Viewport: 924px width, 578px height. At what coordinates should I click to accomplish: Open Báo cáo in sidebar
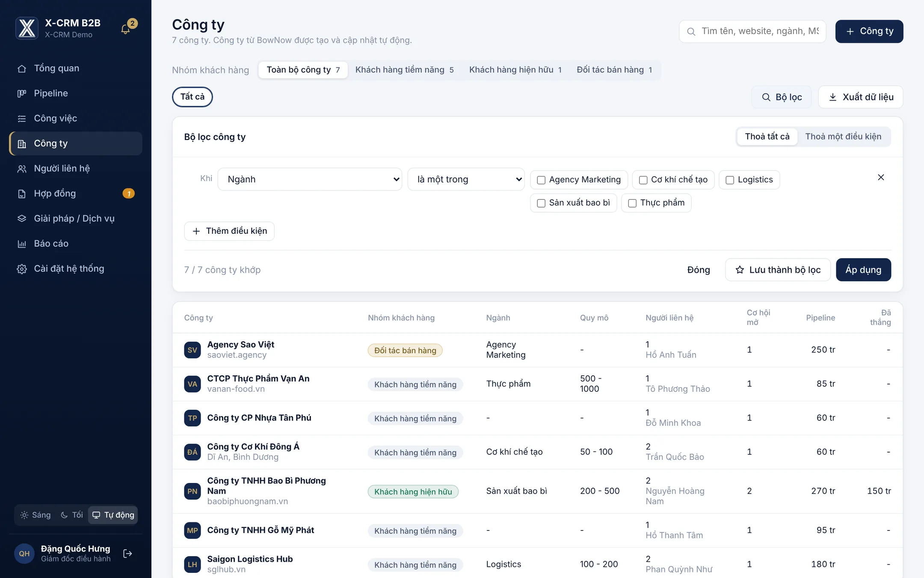tap(76, 244)
